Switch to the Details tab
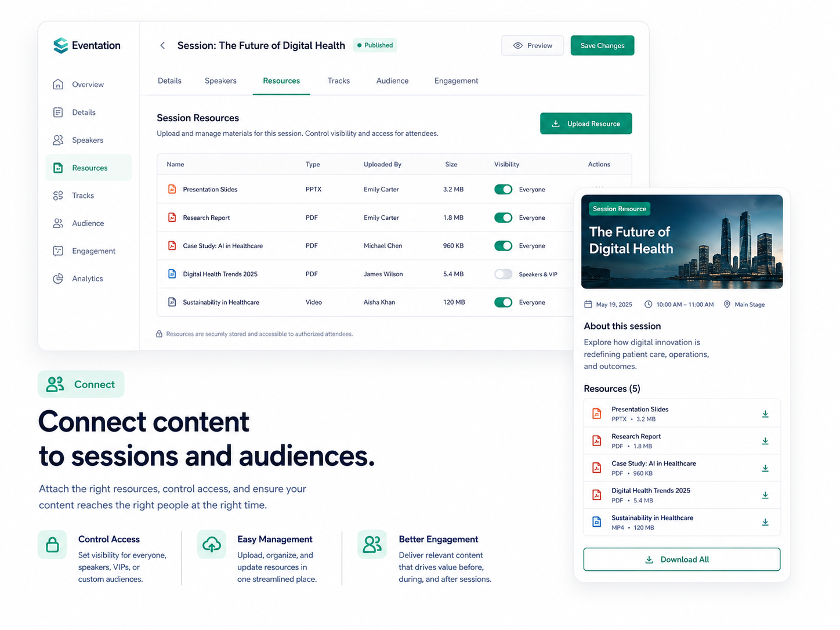 pos(169,81)
